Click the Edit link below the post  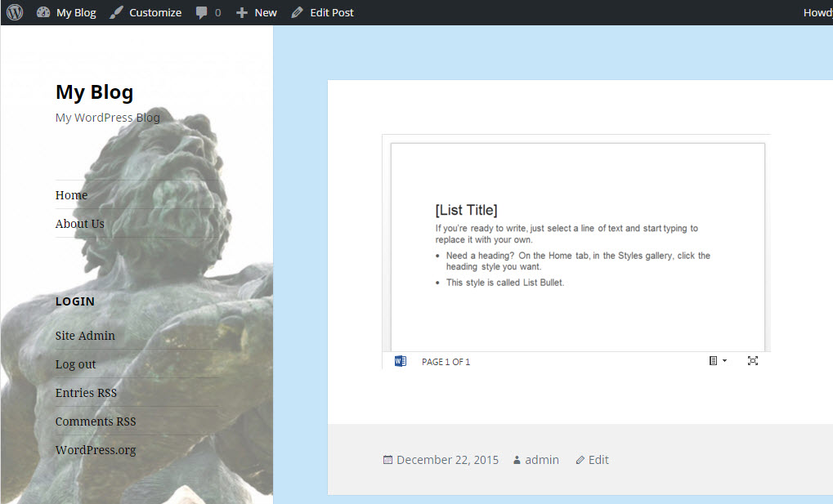tap(598, 460)
